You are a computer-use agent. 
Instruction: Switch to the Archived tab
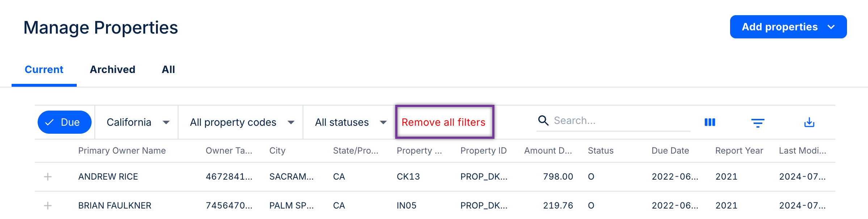(x=113, y=69)
